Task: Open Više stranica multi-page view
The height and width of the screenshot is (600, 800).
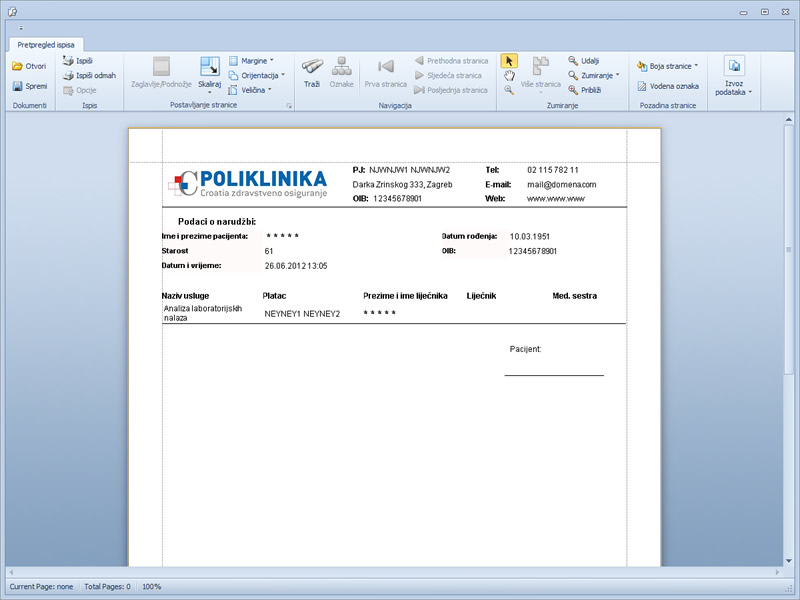Action: click(x=540, y=75)
